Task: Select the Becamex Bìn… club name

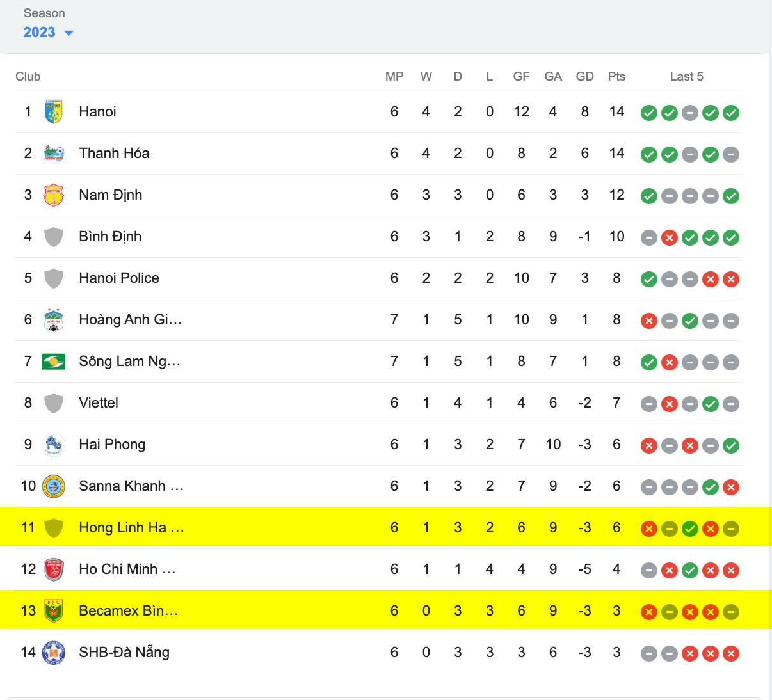Action: 129,611
